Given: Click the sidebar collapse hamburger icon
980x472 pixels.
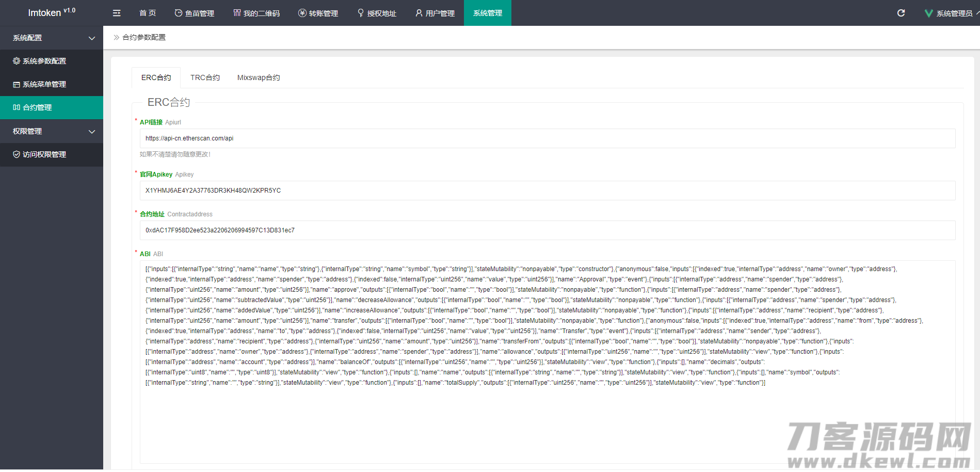Looking at the screenshot, I should [117, 13].
